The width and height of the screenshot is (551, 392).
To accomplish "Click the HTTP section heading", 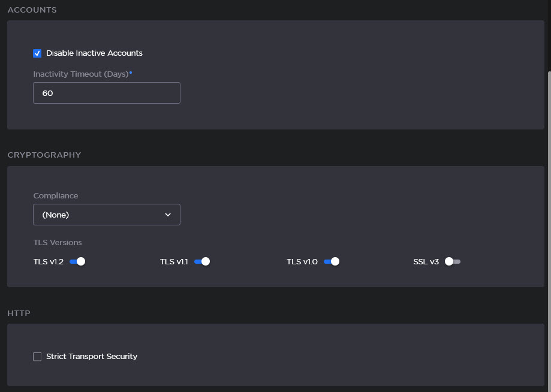I will [x=19, y=313].
